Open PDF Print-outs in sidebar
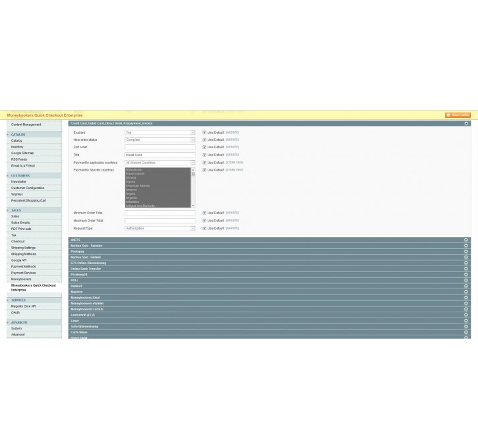This screenshot has width=478, height=448. click(x=21, y=229)
